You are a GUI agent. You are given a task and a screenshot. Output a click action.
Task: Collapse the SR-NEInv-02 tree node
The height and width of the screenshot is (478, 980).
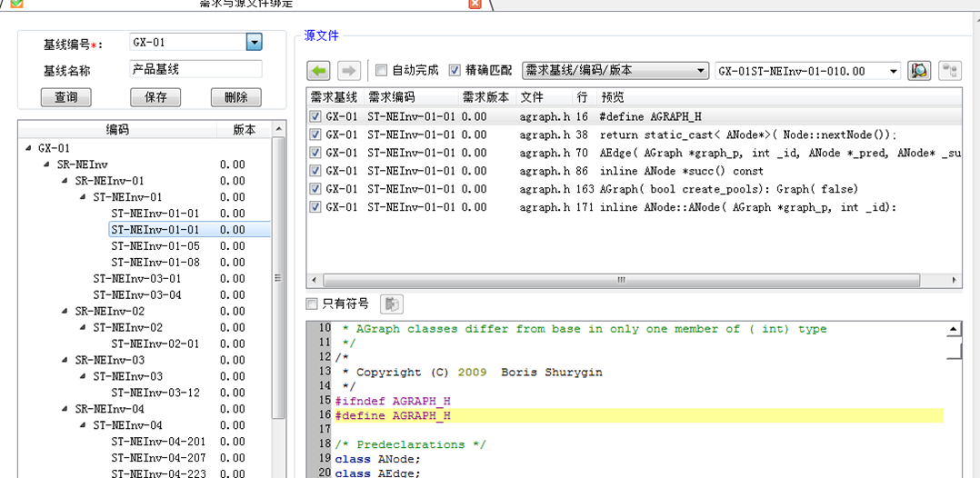coord(65,311)
